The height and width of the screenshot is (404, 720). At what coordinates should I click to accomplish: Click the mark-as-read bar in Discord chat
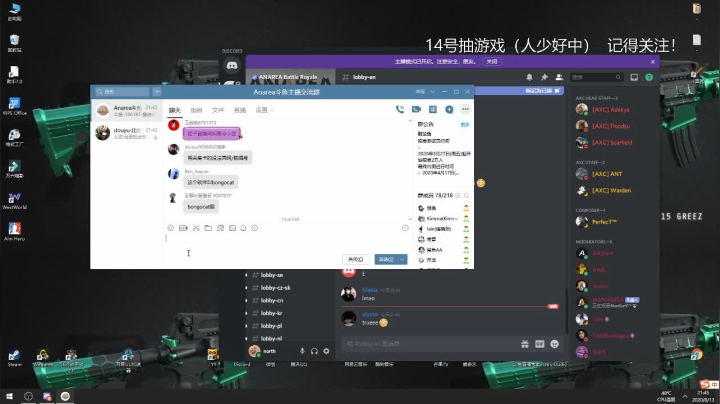tap(519, 91)
